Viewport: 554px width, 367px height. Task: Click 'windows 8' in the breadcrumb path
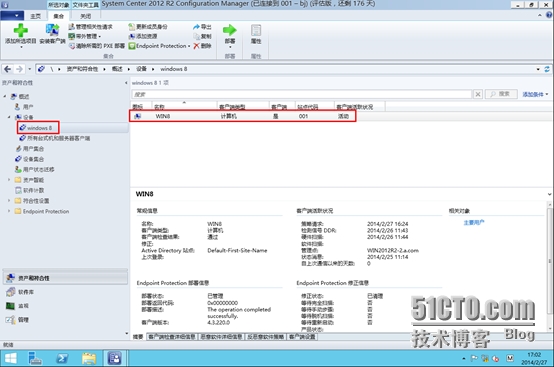coord(173,69)
